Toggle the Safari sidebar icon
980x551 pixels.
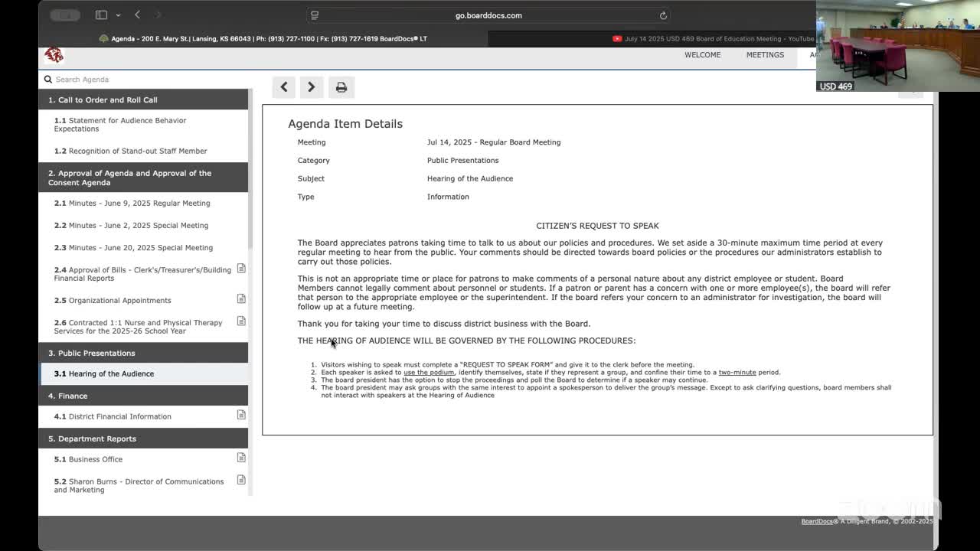101,15
